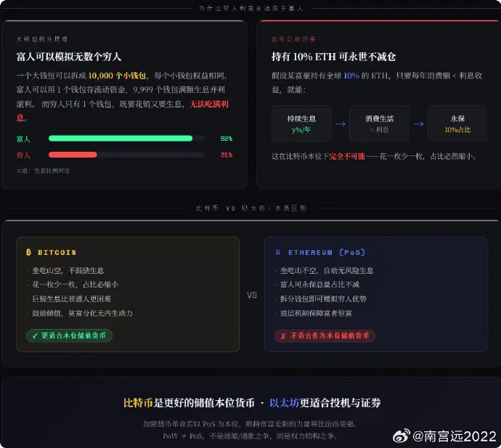Image resolution: width=501 pixels, height=448 pixels.
Task: Click red text 完全不可能
Action: coord(346,156)
